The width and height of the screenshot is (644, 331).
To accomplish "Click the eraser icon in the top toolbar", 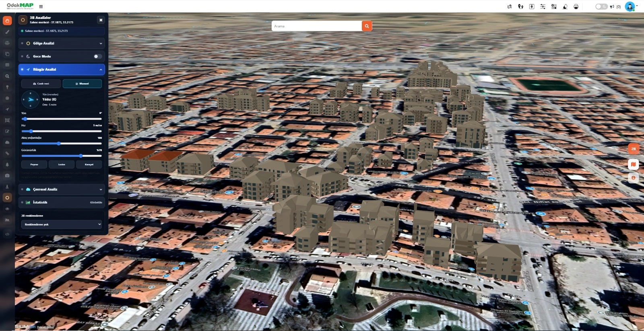I will pos(565,6).
